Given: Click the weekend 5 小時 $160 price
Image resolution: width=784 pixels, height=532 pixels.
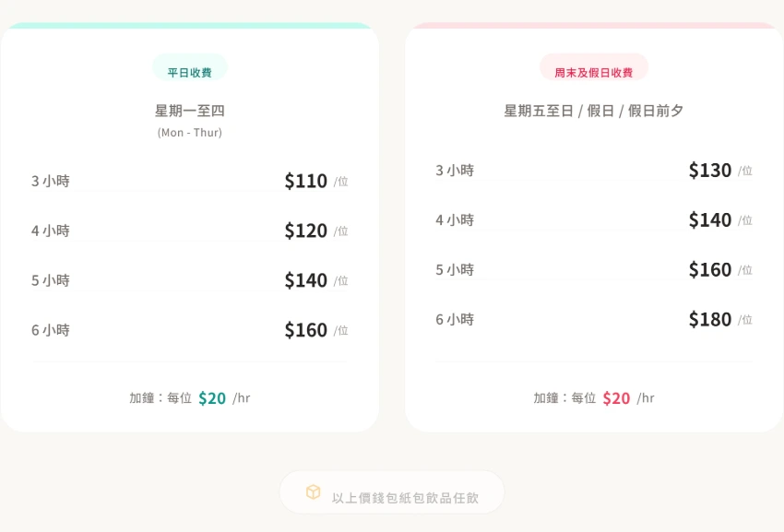Looking at the screenshot, I should pyautogui.click(x=709, y=270).
